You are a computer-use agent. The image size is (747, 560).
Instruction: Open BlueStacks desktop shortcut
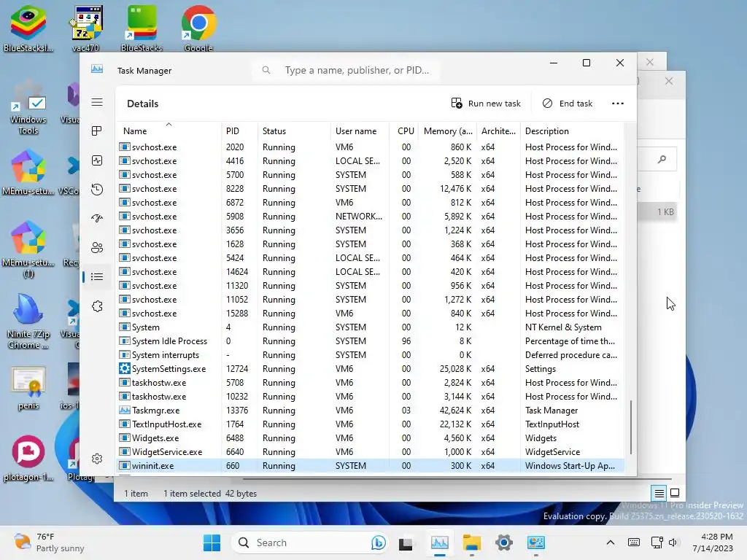click(x=142, y=28)
